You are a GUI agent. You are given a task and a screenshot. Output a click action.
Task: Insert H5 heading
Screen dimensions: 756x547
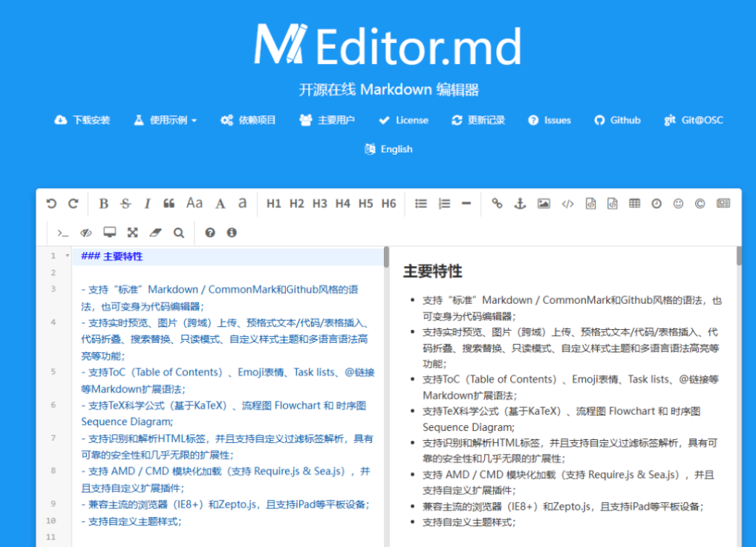pyautogui.click(x=365, y=204)
